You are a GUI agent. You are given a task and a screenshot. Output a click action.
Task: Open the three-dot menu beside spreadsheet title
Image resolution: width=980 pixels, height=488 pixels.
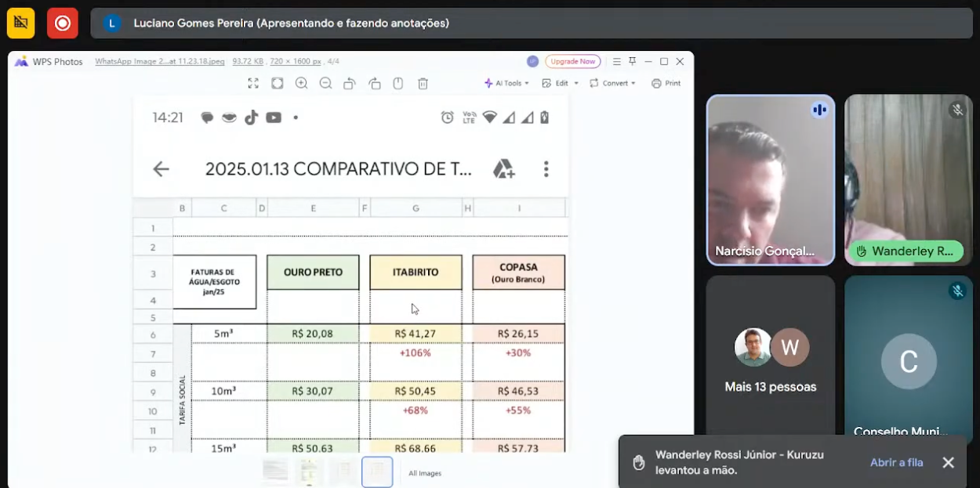click(546, 169)
